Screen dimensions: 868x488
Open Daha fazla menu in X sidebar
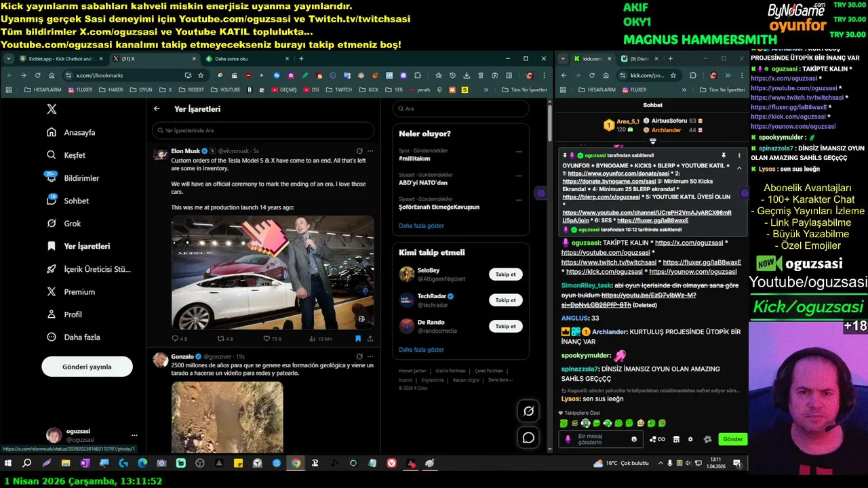coord(73,337)
